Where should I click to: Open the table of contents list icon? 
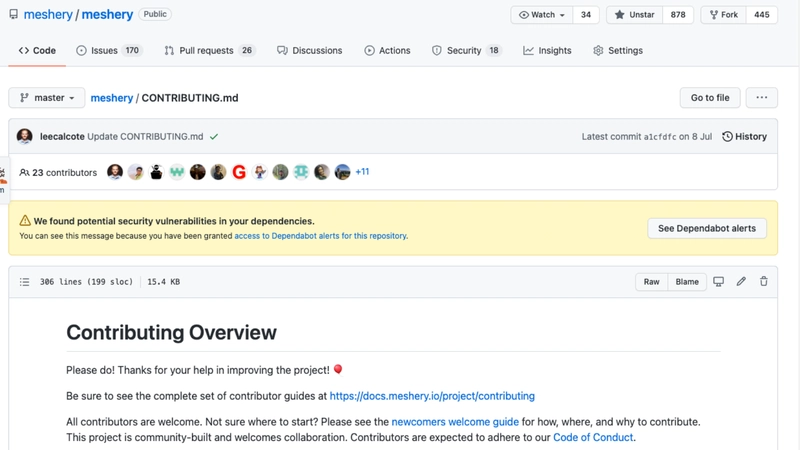(24, 282)
